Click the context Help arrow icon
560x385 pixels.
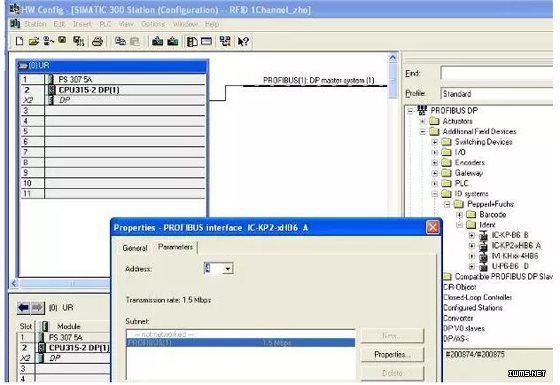[x=243, y=42]
